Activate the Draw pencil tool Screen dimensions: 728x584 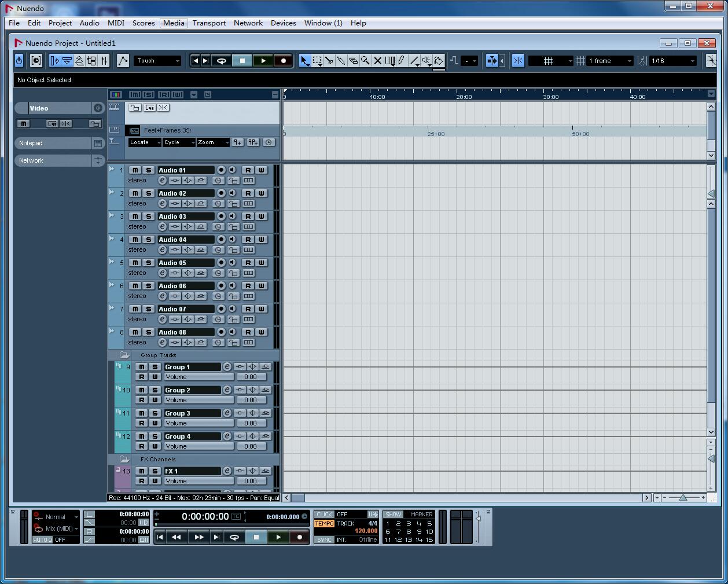[x=402, y=61]
